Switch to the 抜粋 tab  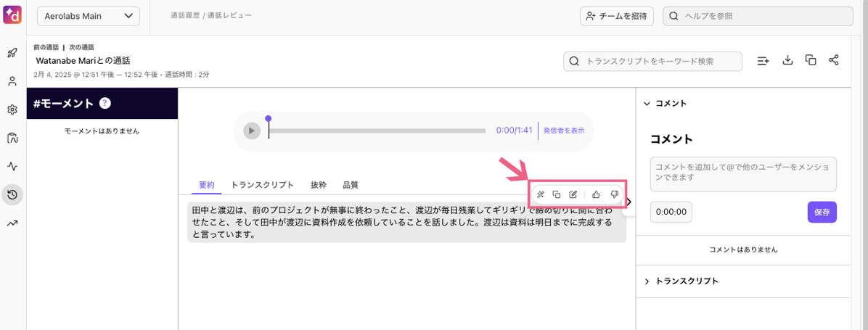pyautogui.click(x=319, y=185)
